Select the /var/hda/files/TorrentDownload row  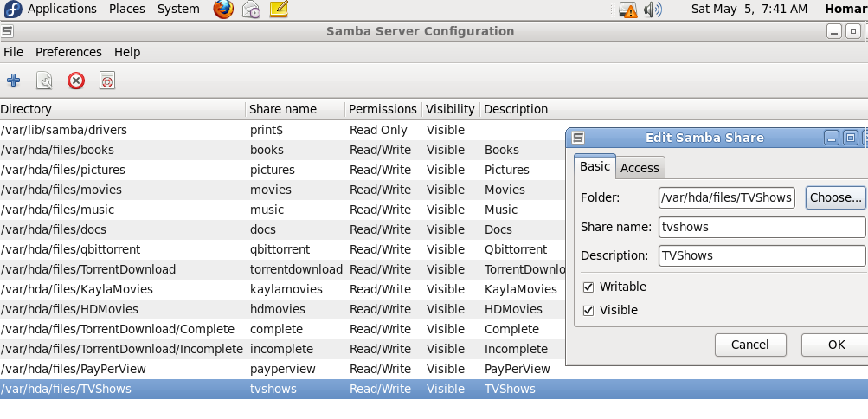[282, 269]
